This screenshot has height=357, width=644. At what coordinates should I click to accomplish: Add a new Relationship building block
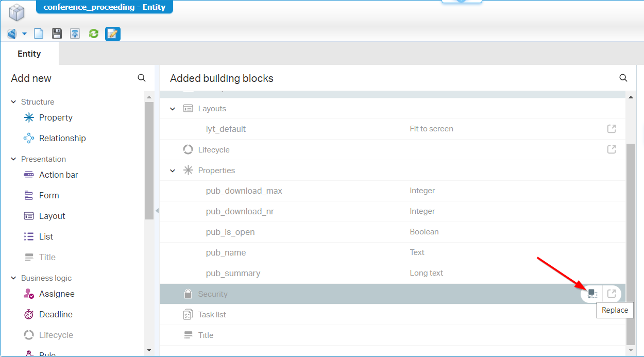(x=62, y=138)
